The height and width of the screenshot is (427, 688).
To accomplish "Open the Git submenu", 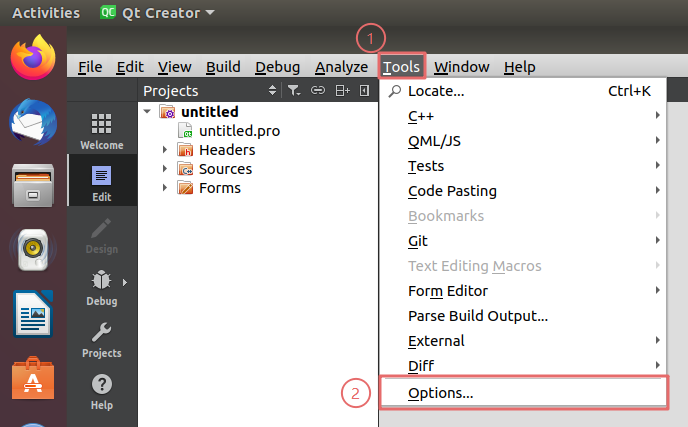I will pyautogui.click(x=418, y=241).
